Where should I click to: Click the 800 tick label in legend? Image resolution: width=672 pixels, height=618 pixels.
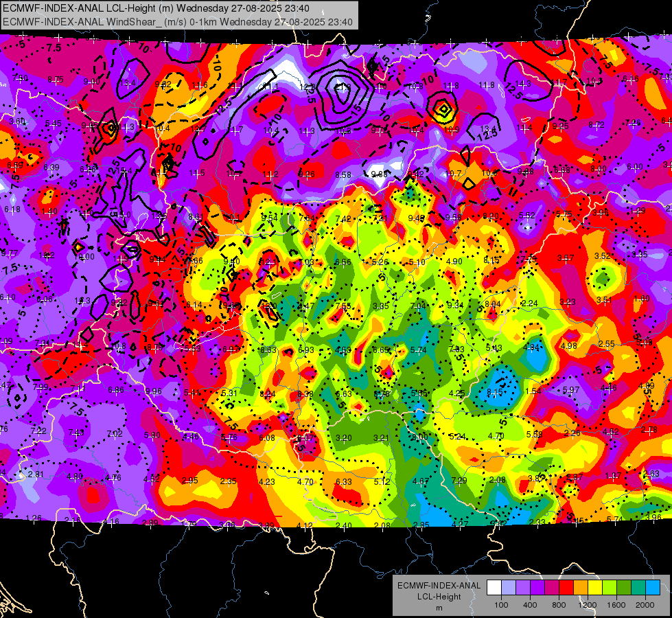559,605
